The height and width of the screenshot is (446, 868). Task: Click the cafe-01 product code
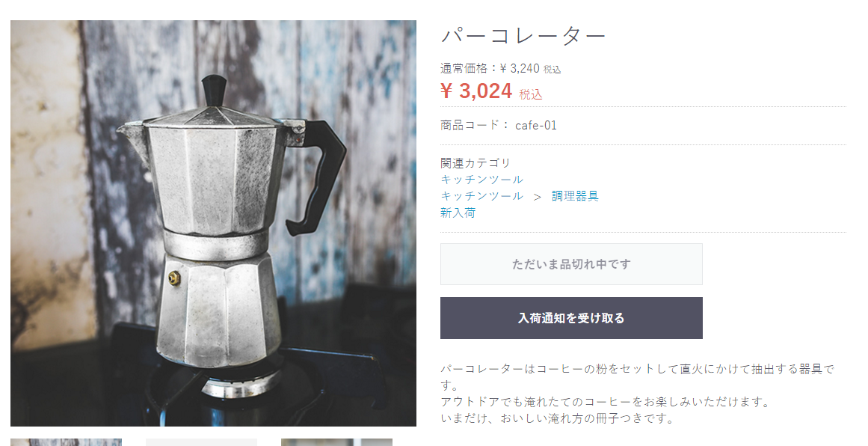(536, 125)
